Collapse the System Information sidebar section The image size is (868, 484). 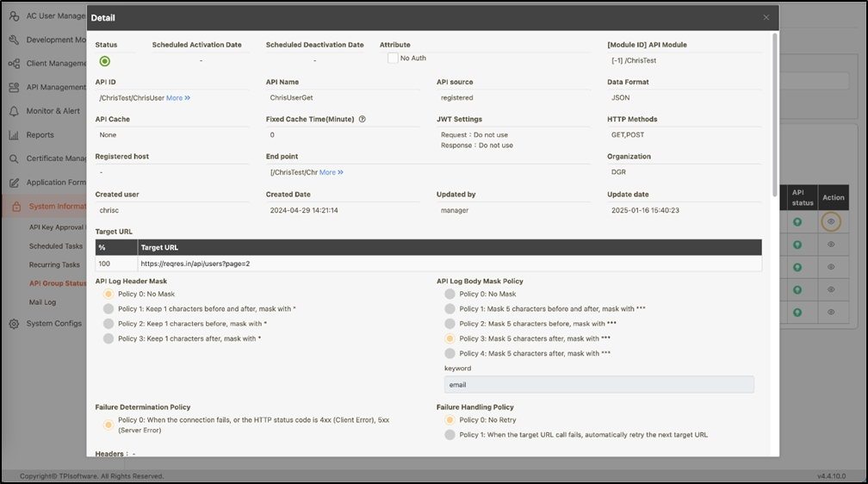coord(52,207)
